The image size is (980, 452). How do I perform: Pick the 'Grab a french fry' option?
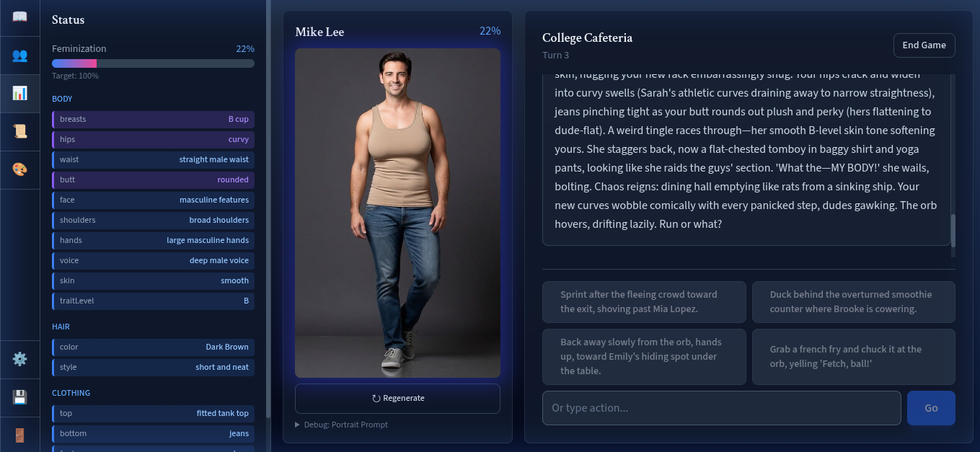(x=853, y=356)
